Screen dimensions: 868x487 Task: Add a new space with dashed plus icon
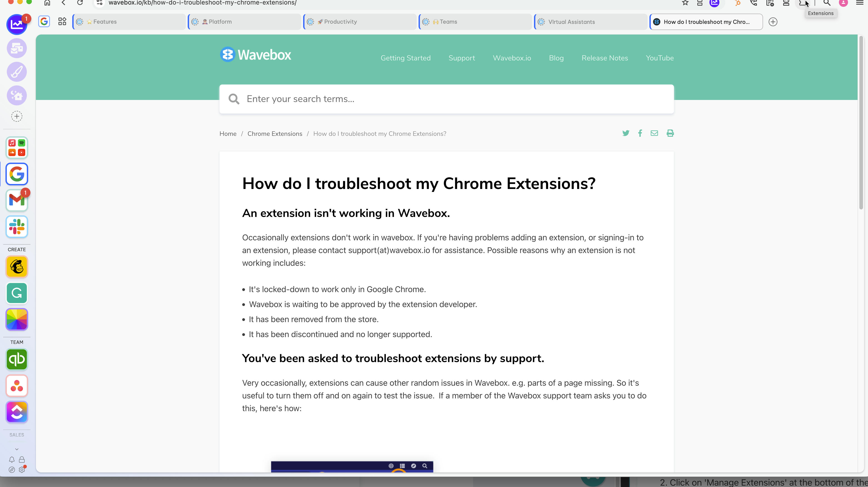[17, 117]
